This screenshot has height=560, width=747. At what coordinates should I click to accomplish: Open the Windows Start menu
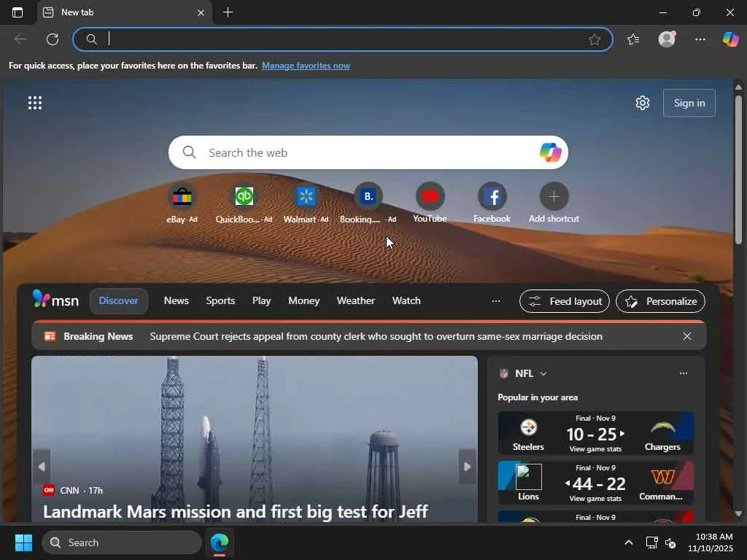click(x=23, y=542)
